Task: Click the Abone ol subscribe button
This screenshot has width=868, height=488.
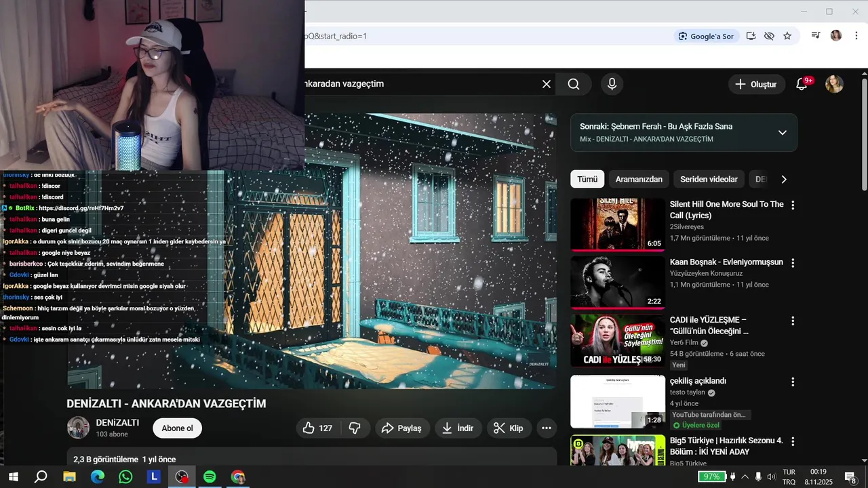Action: click(177, 428)
